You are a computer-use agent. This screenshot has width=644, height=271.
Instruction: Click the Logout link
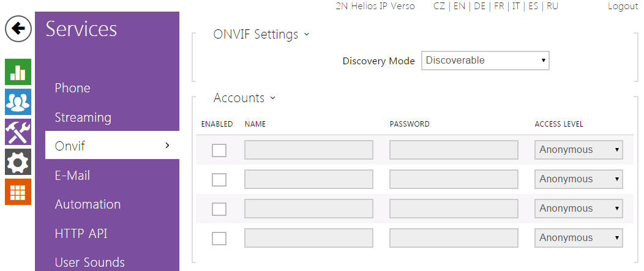point(623,6)
